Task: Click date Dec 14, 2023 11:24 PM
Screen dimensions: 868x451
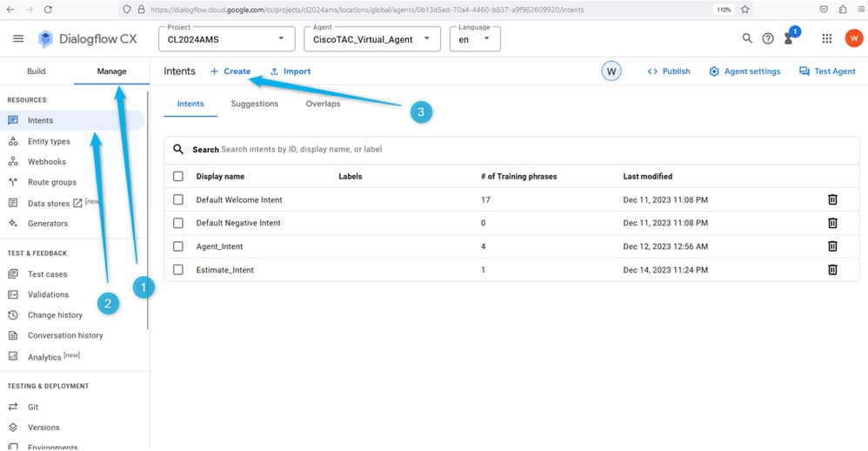Action: point(665,270)
